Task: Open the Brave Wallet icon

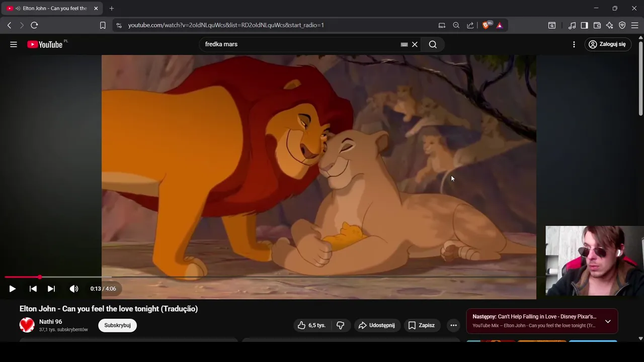Action: point(597,25)
